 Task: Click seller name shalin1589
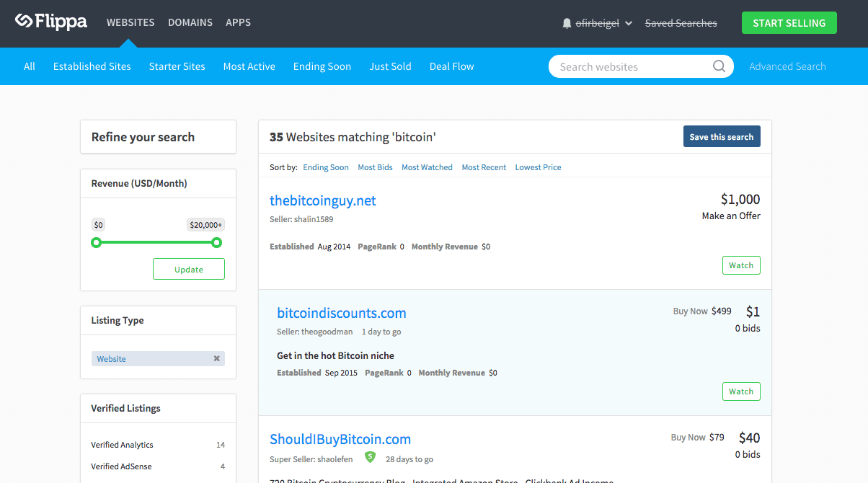coord(314,219)
